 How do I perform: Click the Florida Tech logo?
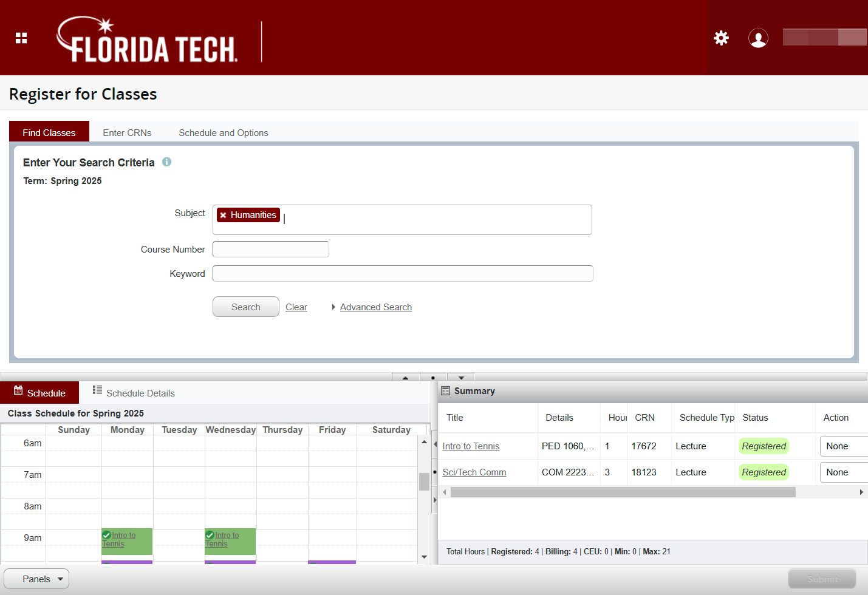[x=147, y=39]
